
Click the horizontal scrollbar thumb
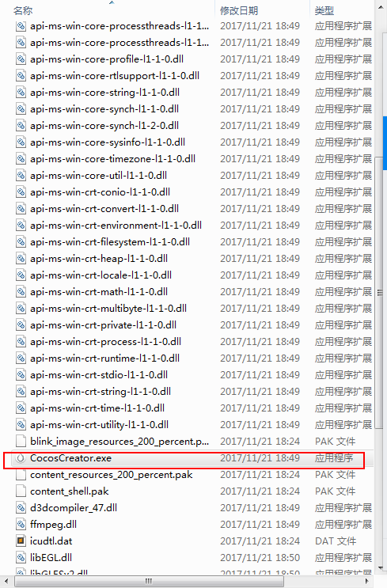(x=149, y=582)
